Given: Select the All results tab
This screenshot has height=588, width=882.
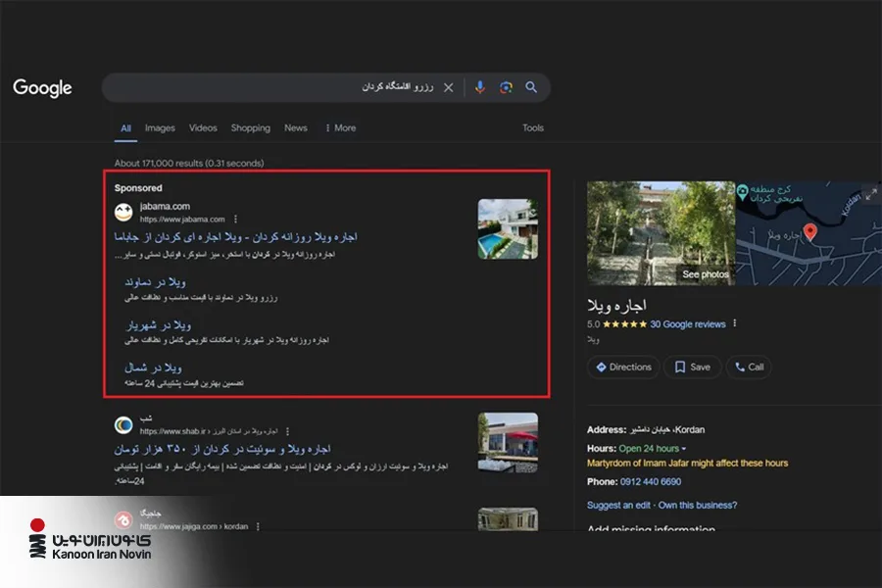Looking at the screenshot, I should (125, 128).
